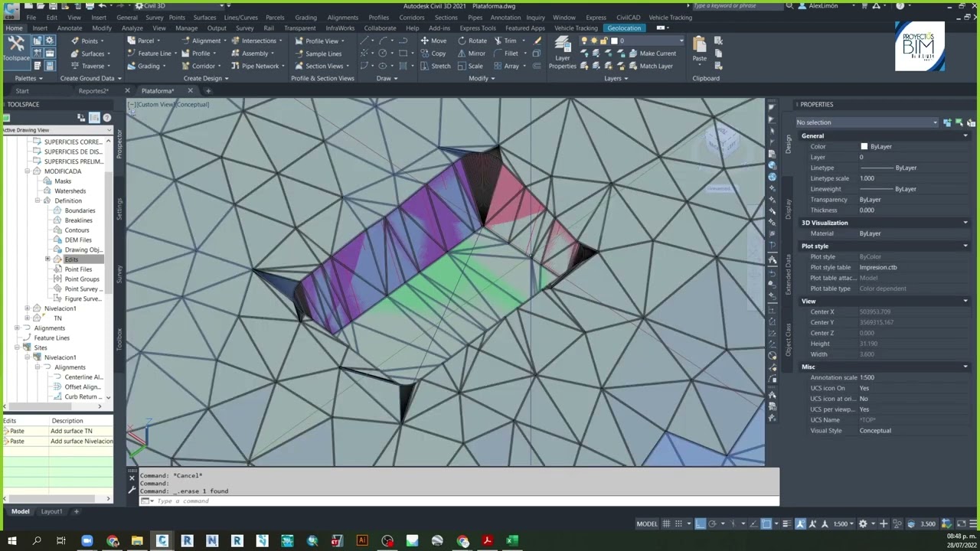The width and height of the screenshot is (980, 551).
Task: Toggle object snap in status bar
Action: (766, 523)
